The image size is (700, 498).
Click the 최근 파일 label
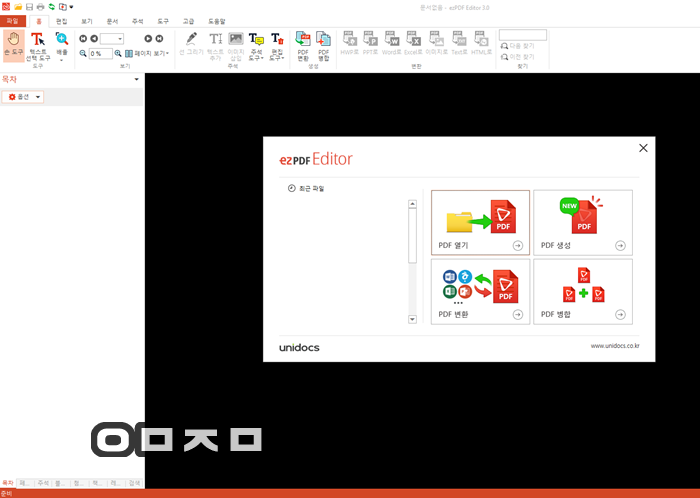click(312, 189)
